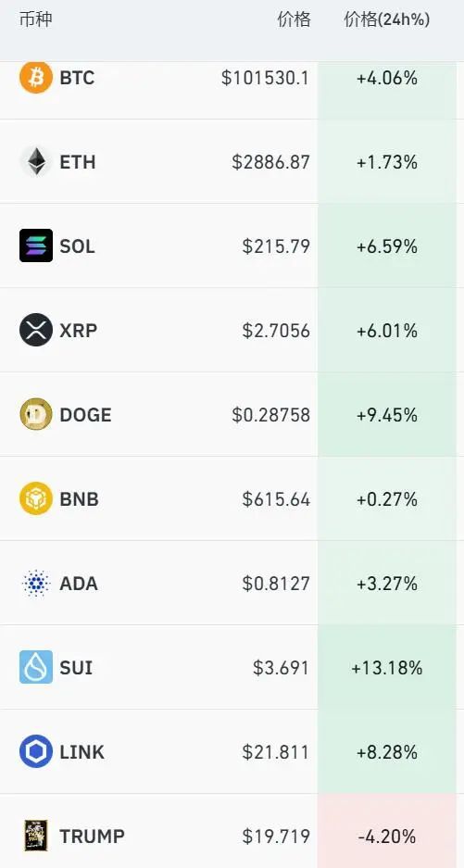Sort by the 币种 column header
Viewport: 464px width, 868px height.
click(x=36, y=20)
